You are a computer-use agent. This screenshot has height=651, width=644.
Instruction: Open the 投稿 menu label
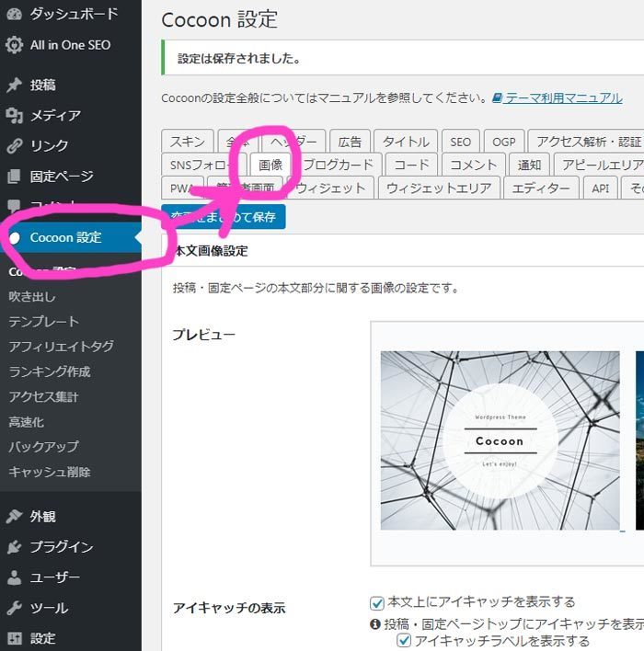point(43,85)
